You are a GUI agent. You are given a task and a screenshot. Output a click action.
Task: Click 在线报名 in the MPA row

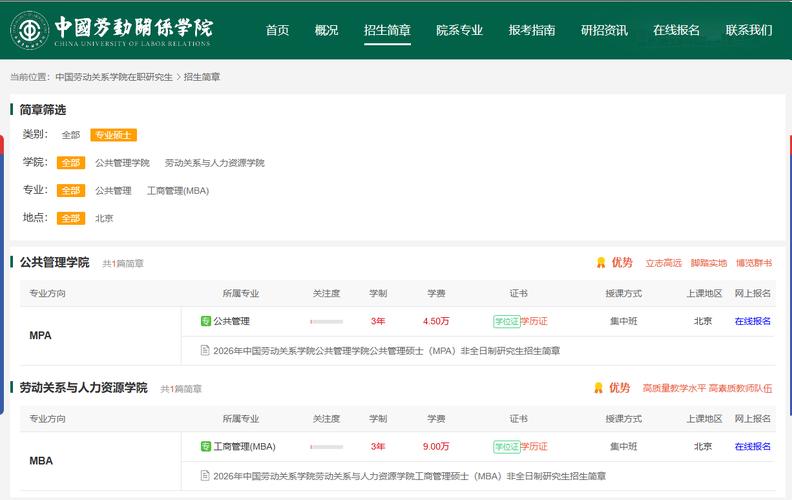(x=753, y=321)
